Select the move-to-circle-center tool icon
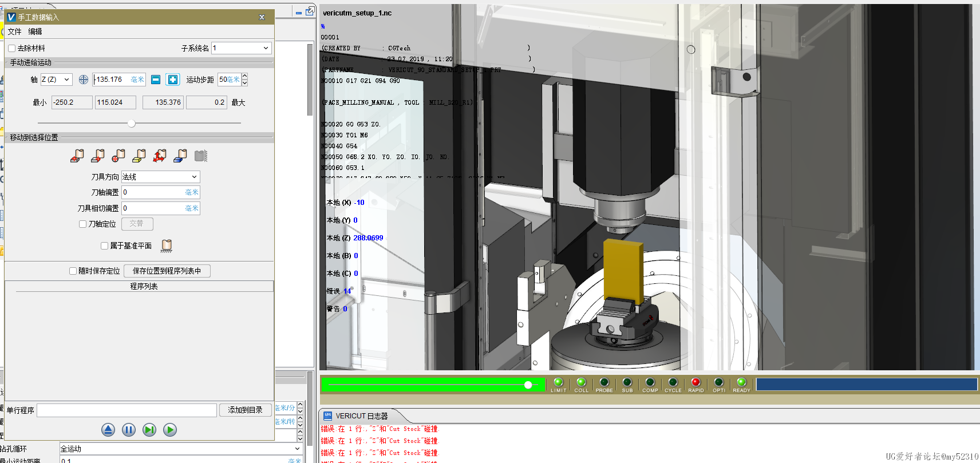980x463 pixels. pos(118,156)
